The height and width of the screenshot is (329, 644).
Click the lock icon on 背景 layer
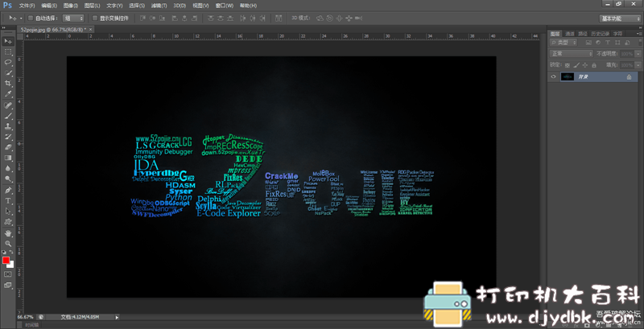629,76
